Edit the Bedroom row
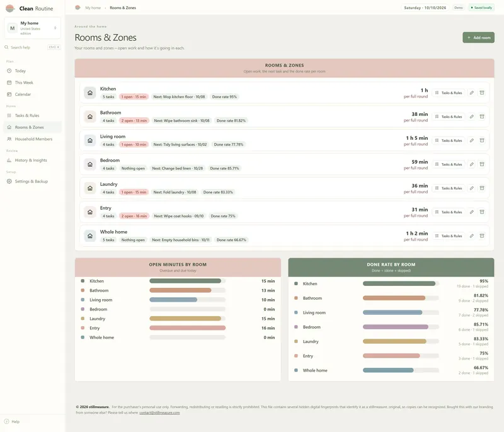 point(471,164)
